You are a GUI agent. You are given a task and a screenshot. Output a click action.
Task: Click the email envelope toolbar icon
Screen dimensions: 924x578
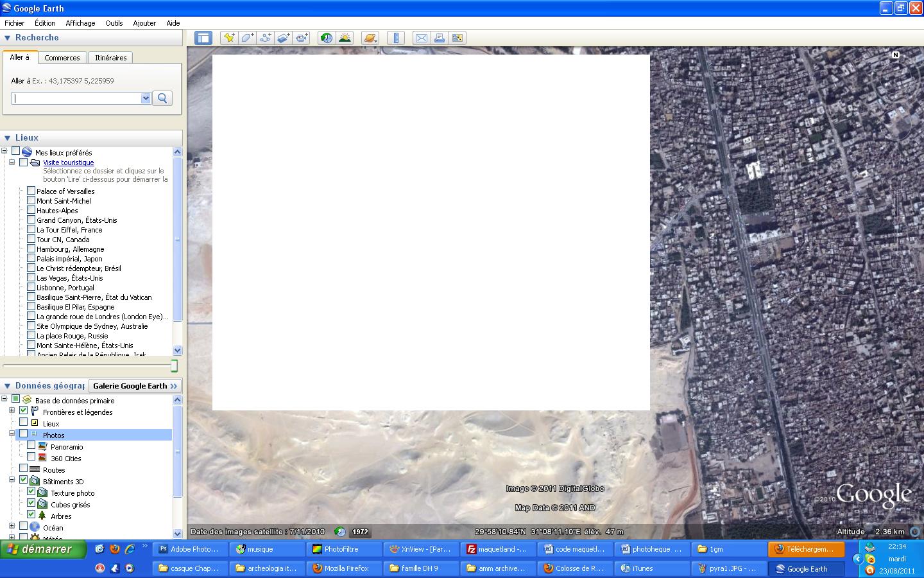tap(422, 38)
